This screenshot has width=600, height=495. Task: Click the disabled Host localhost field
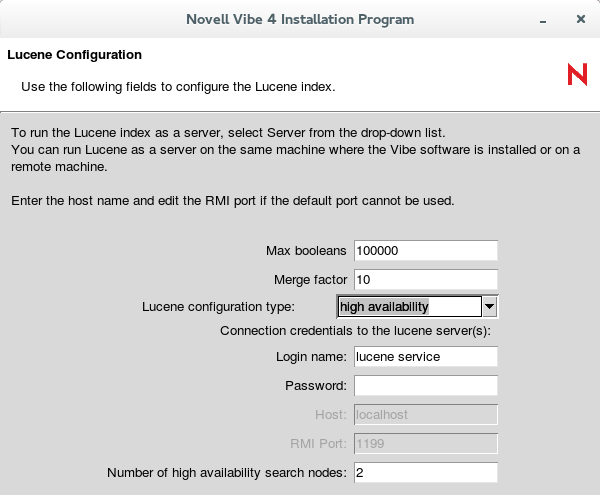(x=425, y=414)
